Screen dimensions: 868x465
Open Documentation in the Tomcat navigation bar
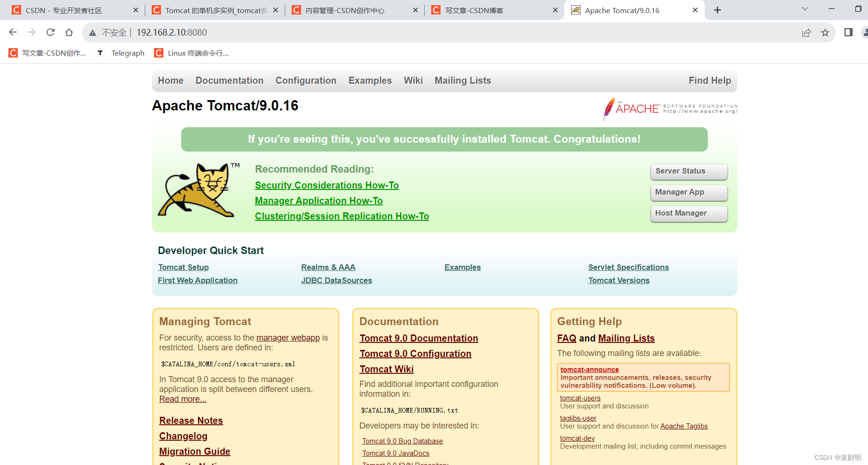229,80
